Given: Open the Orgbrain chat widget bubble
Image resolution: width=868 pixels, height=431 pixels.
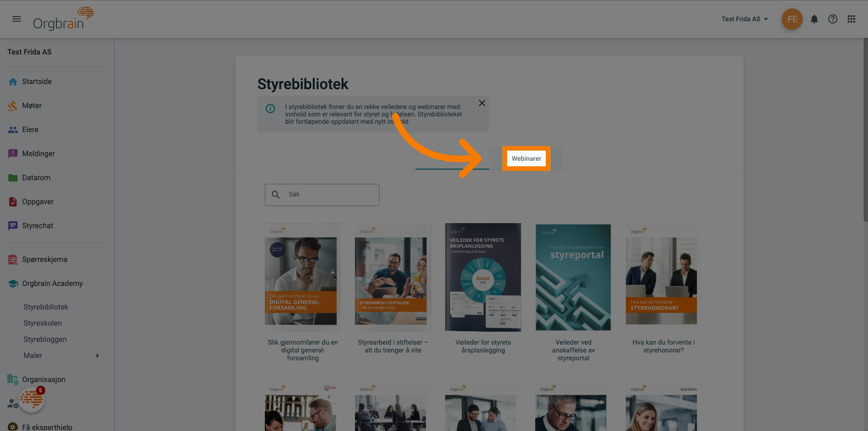Looking at the screenshot, I should (x=31, y=399).
